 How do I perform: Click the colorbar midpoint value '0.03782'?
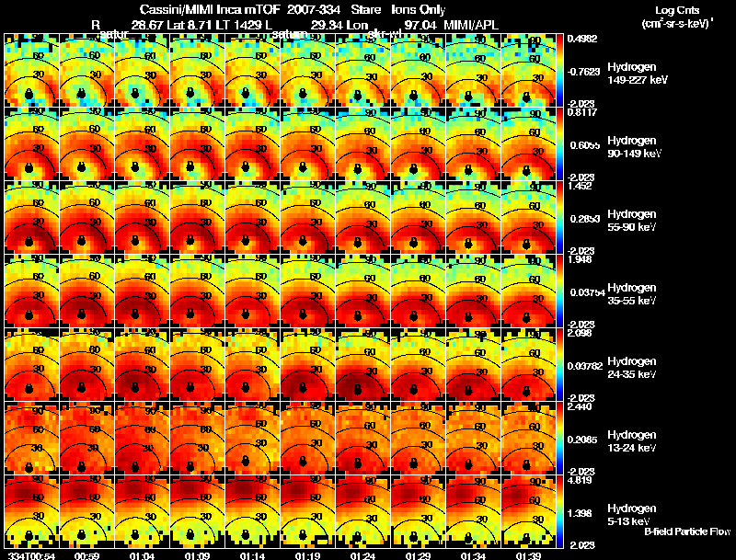pyautogui.click(x=585, y=366)
